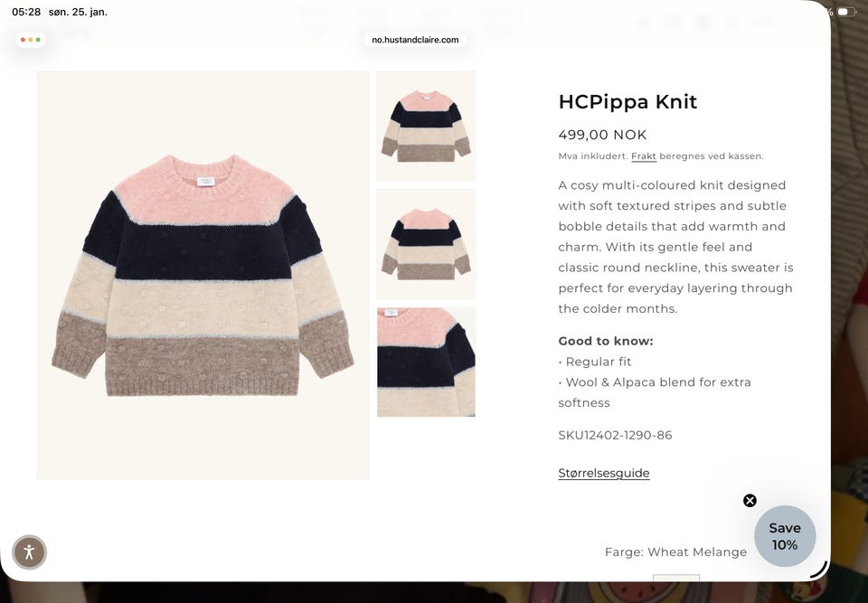
Task: Open the Frakt shipping link
Action: pyautogui.click(x=643, y=156)
